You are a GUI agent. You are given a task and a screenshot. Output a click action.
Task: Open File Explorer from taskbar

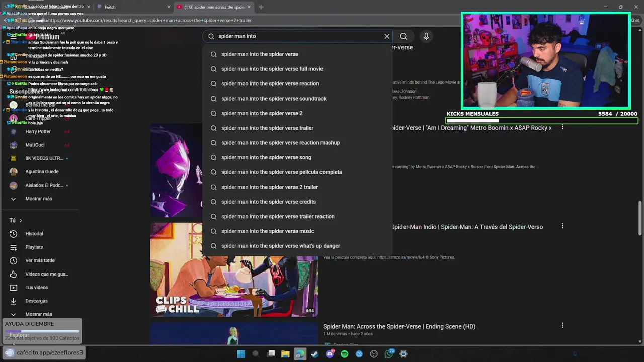[x=285, y=354]
